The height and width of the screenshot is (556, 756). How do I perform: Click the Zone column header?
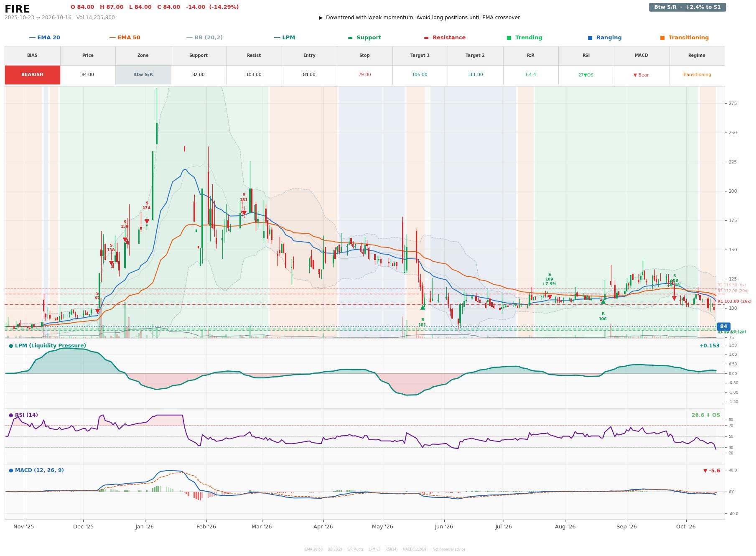(x=143, y=56)
